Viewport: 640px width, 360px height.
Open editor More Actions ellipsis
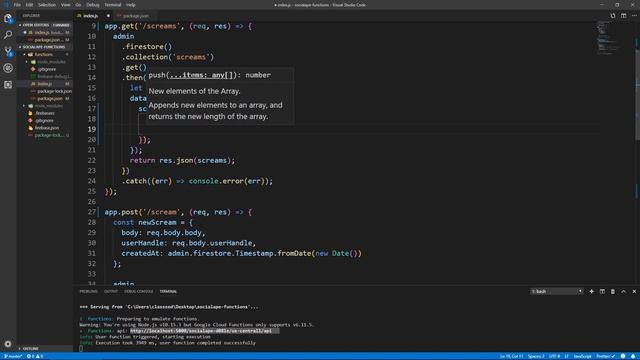[x=634, y=16]
